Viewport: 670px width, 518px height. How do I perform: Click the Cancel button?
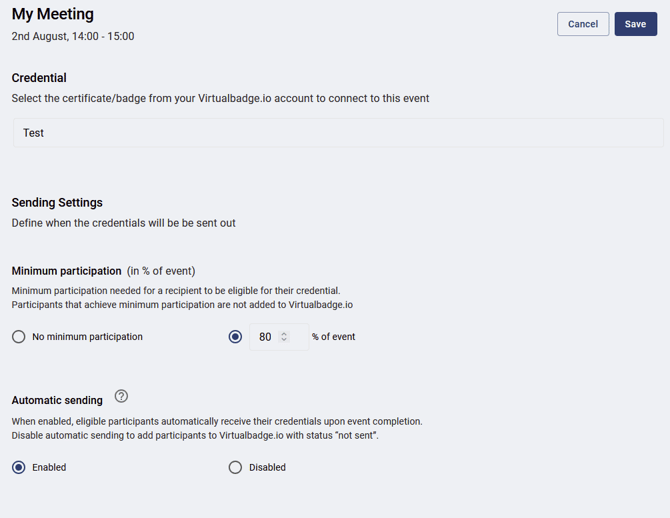[583, 24]
